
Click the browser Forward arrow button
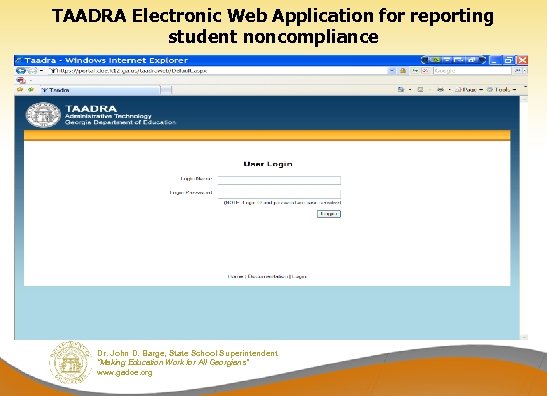(x=32, y=71)
